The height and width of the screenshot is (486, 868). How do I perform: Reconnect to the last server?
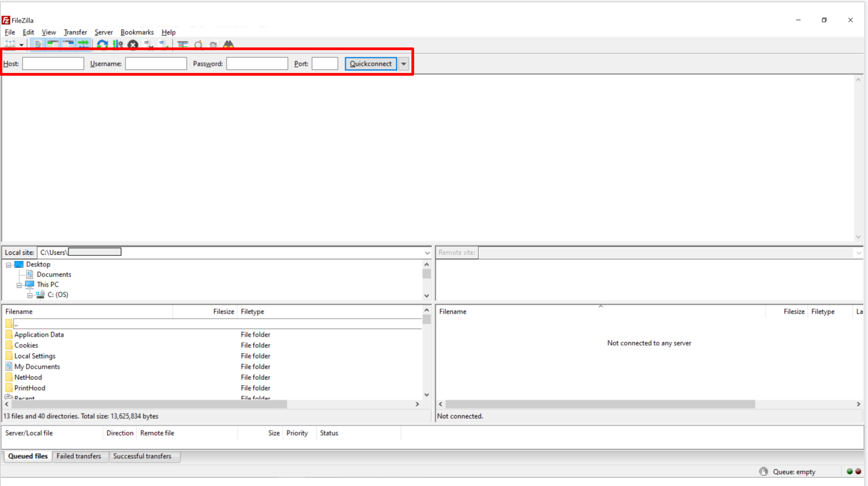(164, 45)
